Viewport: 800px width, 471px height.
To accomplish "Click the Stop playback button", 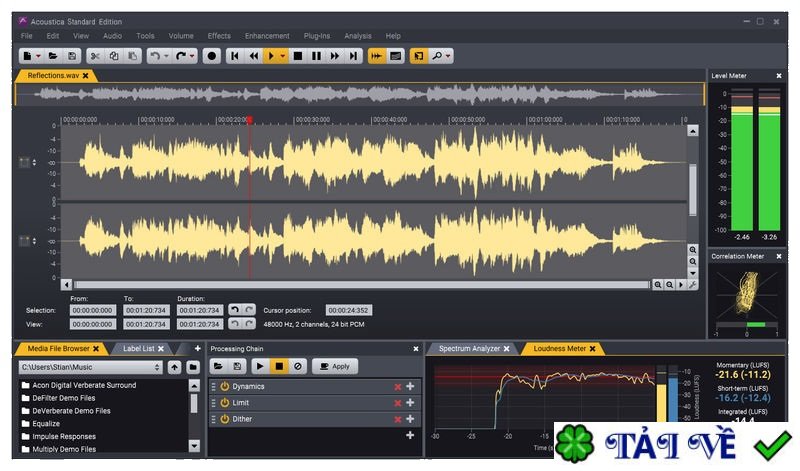I will [298, 56].
